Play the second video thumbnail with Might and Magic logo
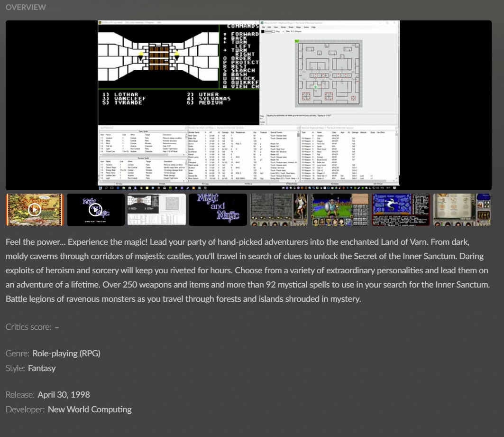504x437 pixels. (x=95, y=210)
